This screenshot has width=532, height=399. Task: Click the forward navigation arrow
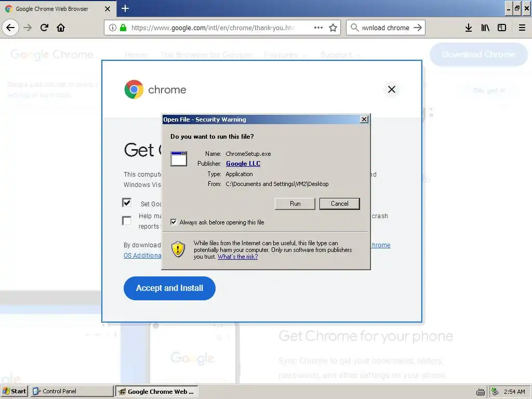pyautogui.click(x=28, y=28)
